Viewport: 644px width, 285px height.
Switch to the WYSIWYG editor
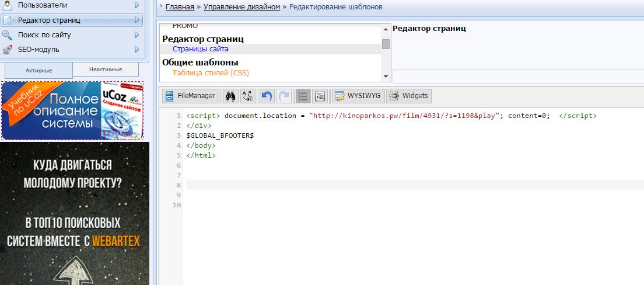(358, 96)
